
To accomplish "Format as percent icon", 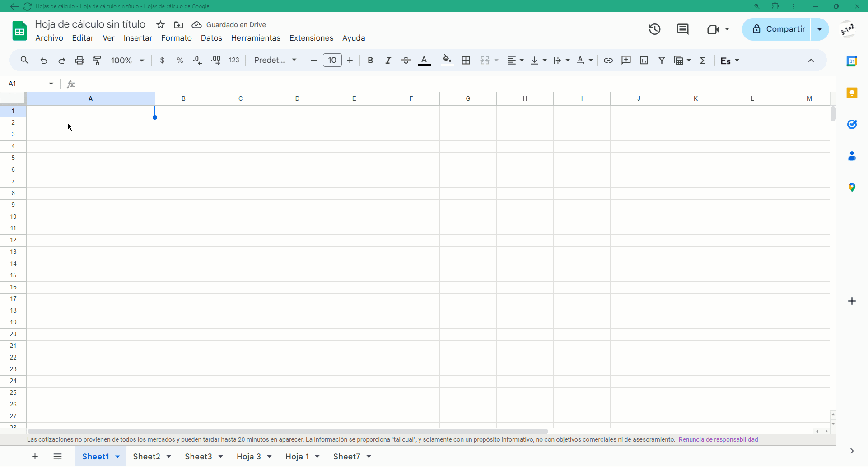I will [180, 61].
